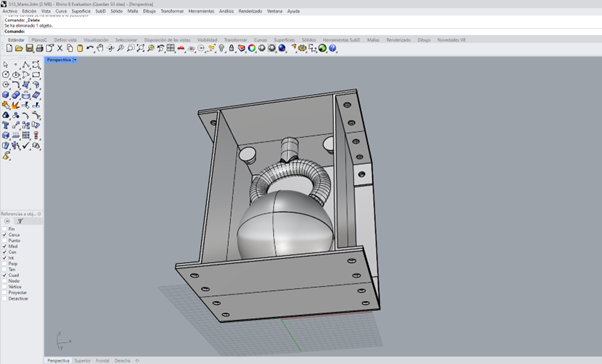Open the Transformar menu

(x=172, y=11)
